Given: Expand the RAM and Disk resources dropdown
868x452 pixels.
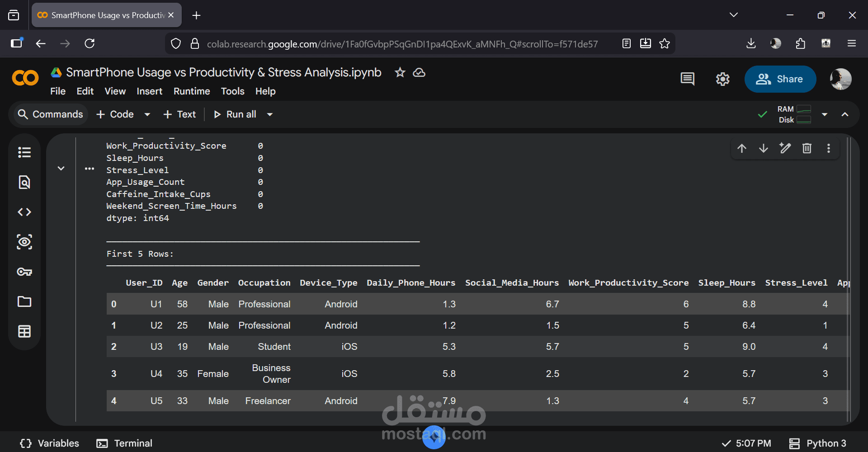Looking at the screenshot, I should click(x=825, y=114).
